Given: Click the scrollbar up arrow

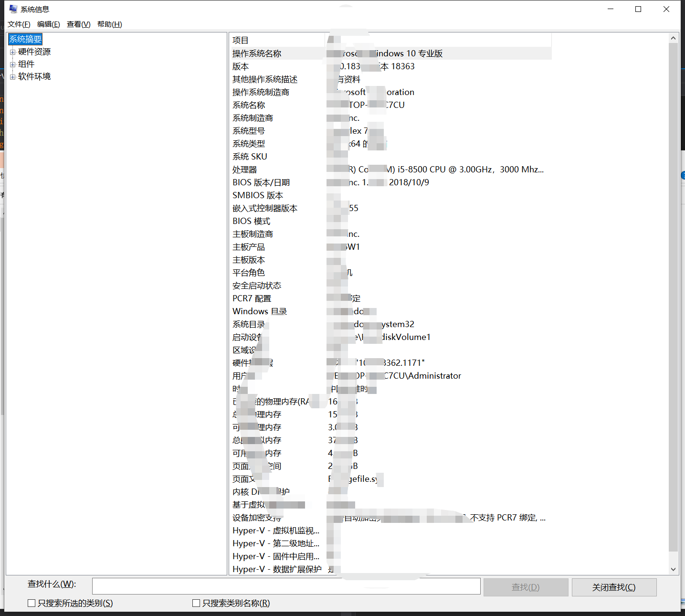Looking at the screenshot, I should [673, 37].
